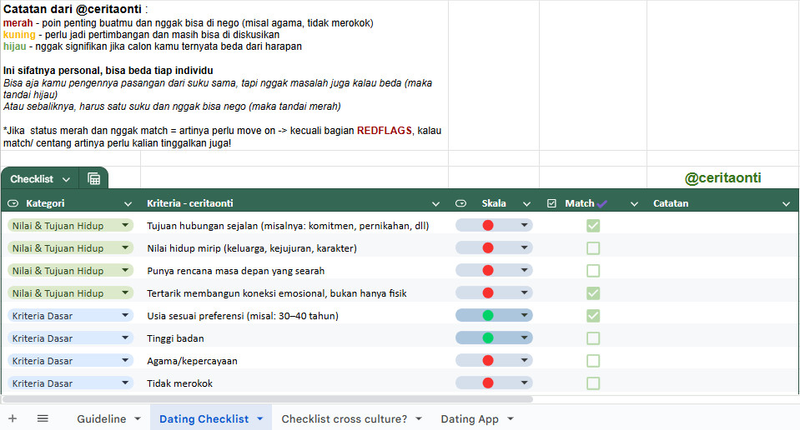Open category dropdown for Tujuan hubungan sejalan row
The image size is (800, 430).
pos(125,225)
